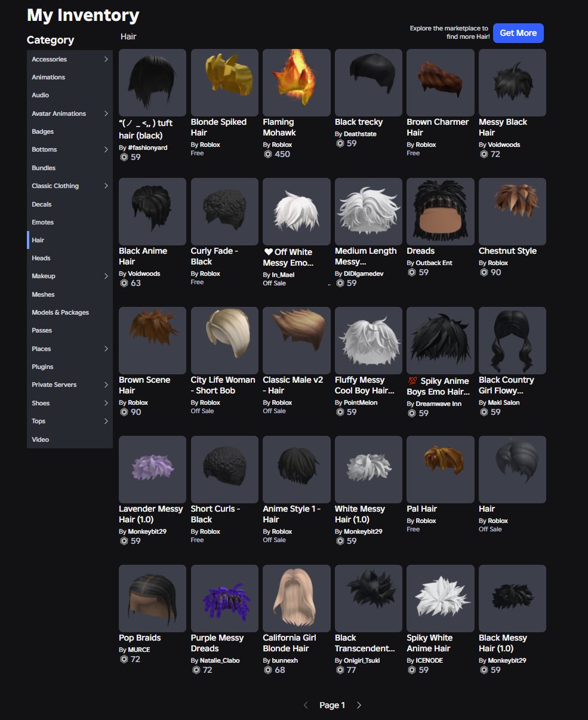The height and width of the screenshot is (720, 588).
Task: Go to the previous inventory page arrow
Action: click(x=306, y=705)
